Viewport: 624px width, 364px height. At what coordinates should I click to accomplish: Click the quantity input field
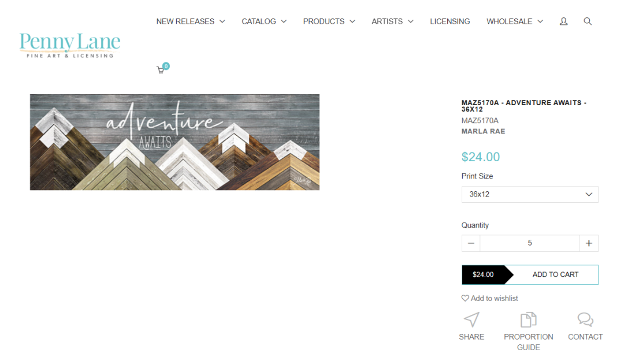point(530,243)
